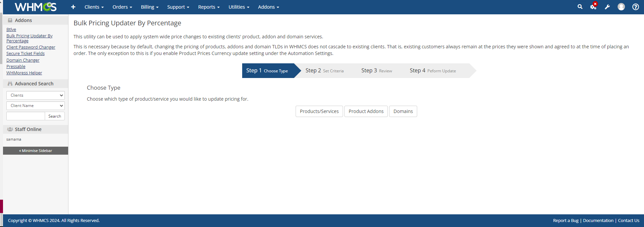The width and height of the screenshot is (644, 227).
Task: Choose Domains type
Action: pyautogui.click(x=403, y=111)
